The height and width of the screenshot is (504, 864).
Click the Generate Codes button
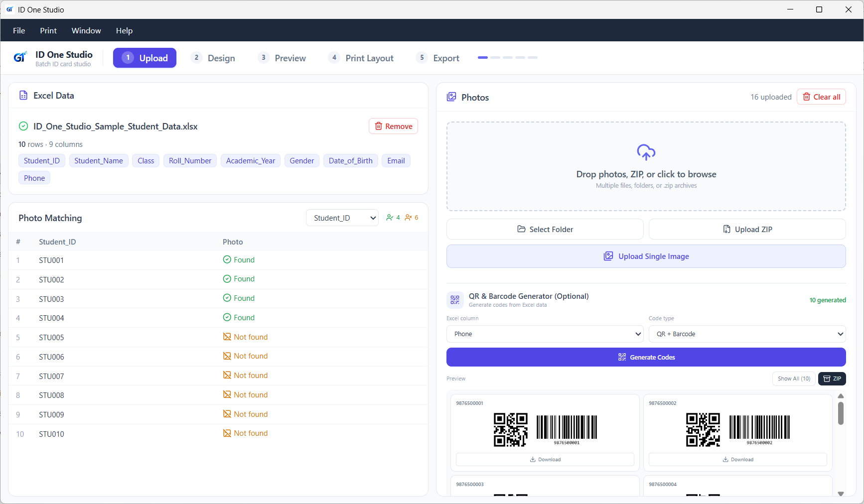[x=646, y=357]
